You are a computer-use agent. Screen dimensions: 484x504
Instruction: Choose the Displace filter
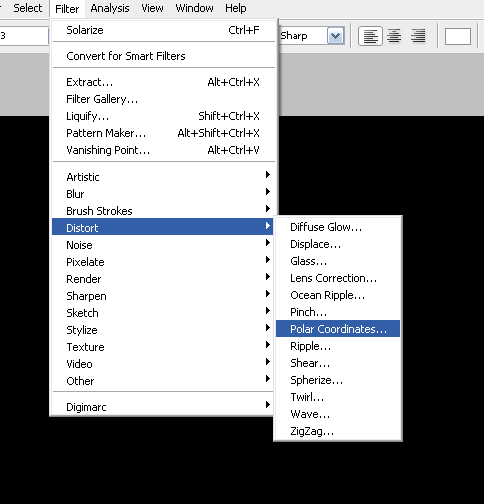click(338, 244)
